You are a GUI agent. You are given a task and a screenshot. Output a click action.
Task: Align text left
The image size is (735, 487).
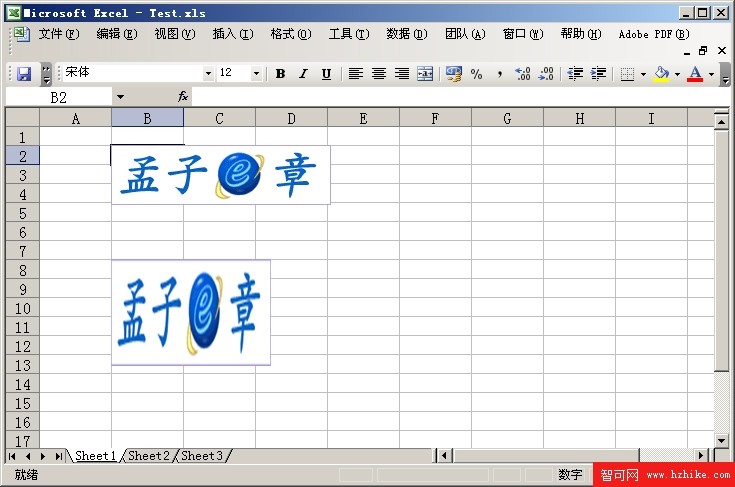point(356,74)
